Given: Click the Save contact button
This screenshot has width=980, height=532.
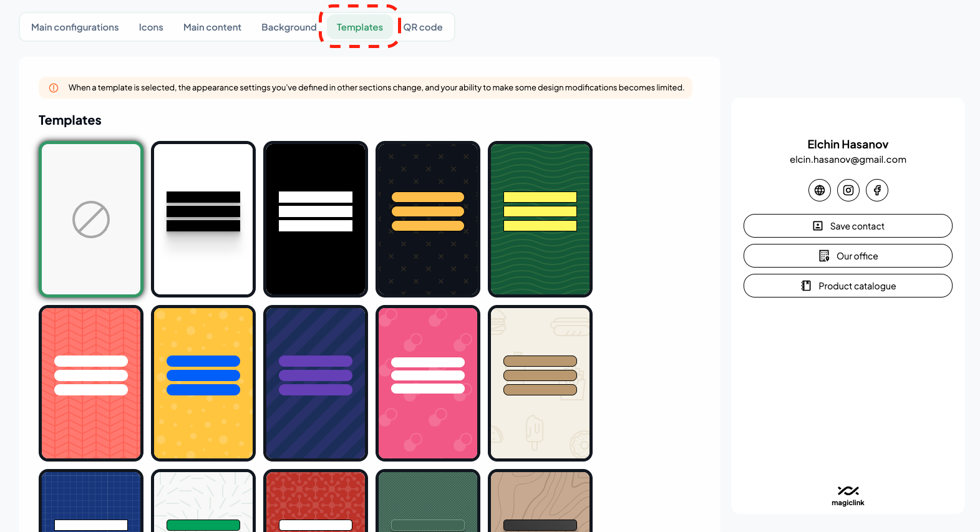Looking at the screenshot, I should pos(848,226).
